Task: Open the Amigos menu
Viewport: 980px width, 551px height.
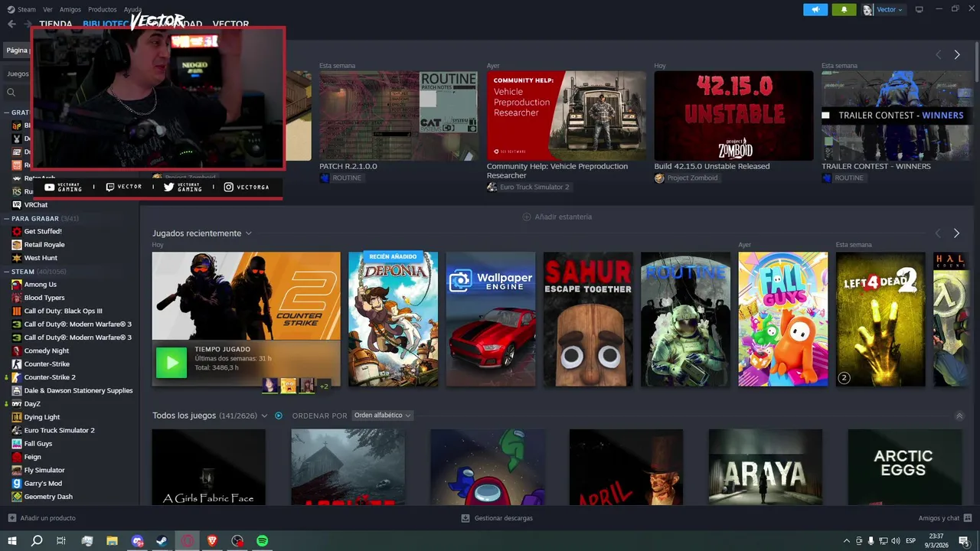Action: (x=70, y=9)
